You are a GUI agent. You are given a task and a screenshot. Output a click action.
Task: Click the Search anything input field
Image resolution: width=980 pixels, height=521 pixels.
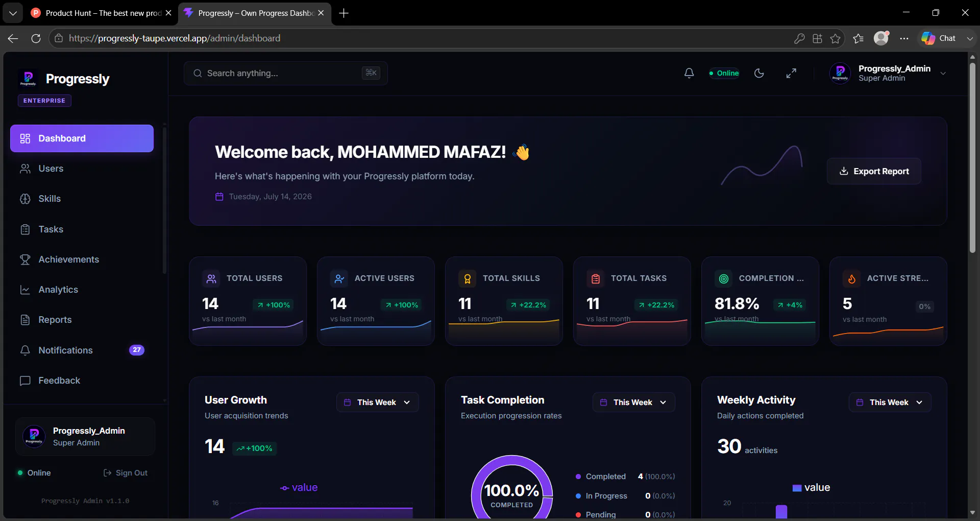286,74
